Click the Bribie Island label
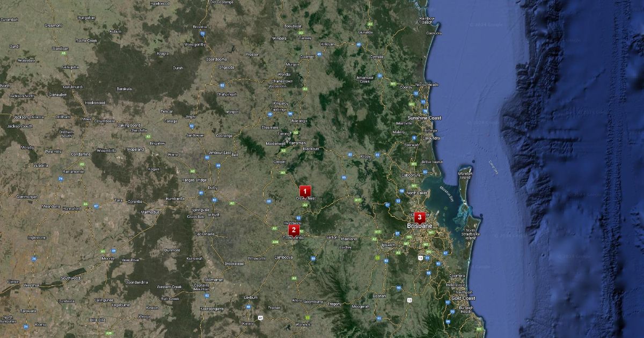644x338 pixels. point(432,161)
